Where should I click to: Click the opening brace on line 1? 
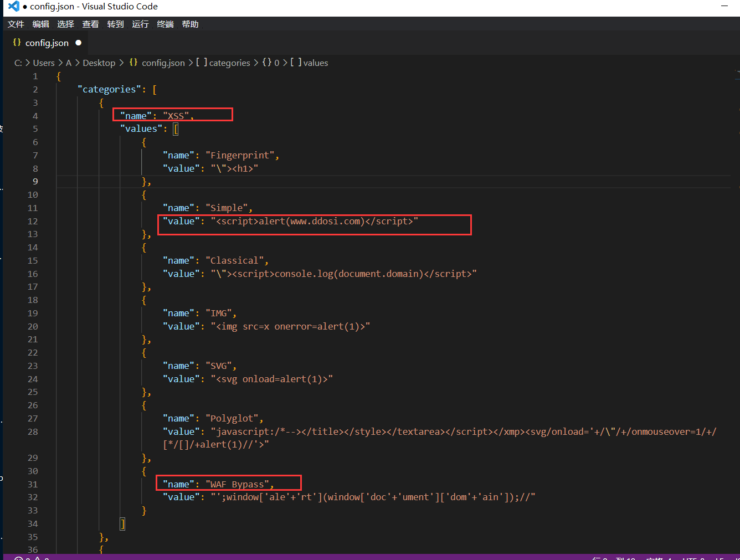59,76
